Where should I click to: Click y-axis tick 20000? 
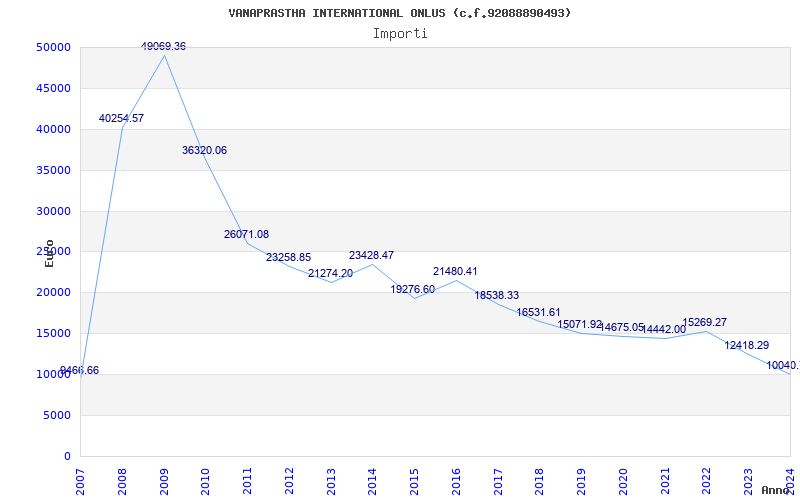(x=54, y=293)
